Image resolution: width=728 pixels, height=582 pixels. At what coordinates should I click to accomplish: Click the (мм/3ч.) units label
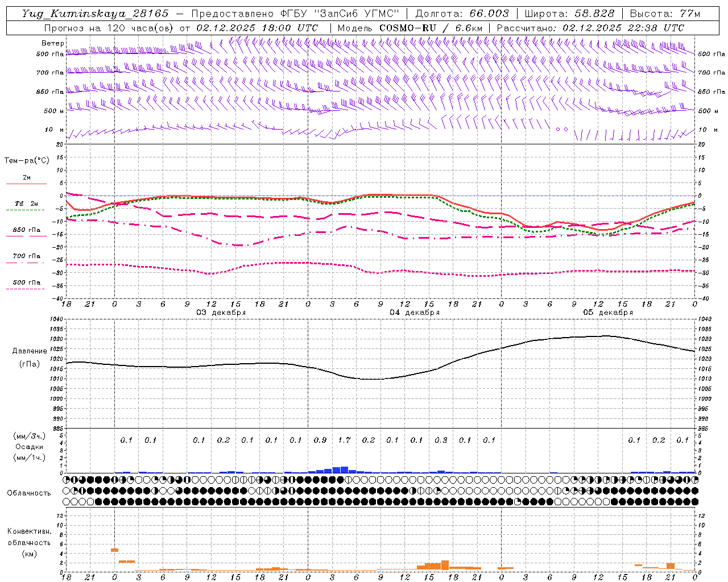(x=29, y=436)
